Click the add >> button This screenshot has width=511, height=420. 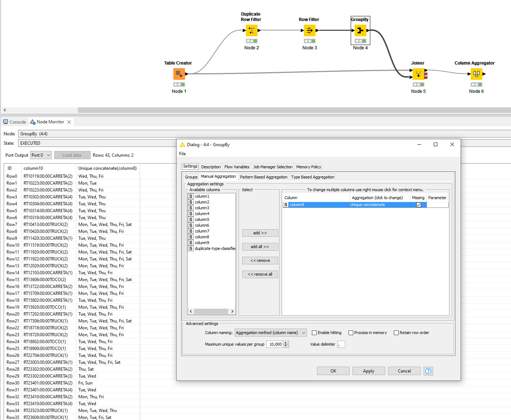coord(260,233)
